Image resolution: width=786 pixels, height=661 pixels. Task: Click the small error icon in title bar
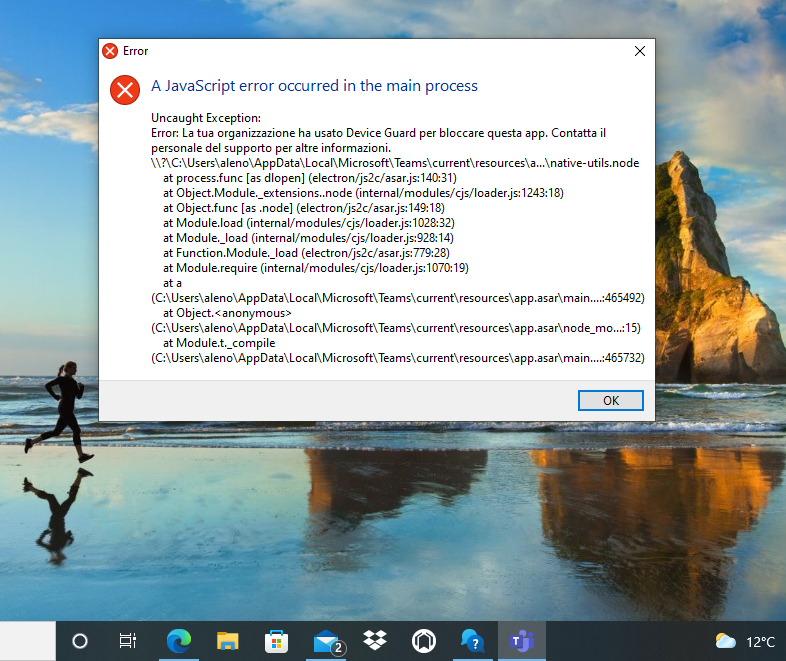coord(110,51)
